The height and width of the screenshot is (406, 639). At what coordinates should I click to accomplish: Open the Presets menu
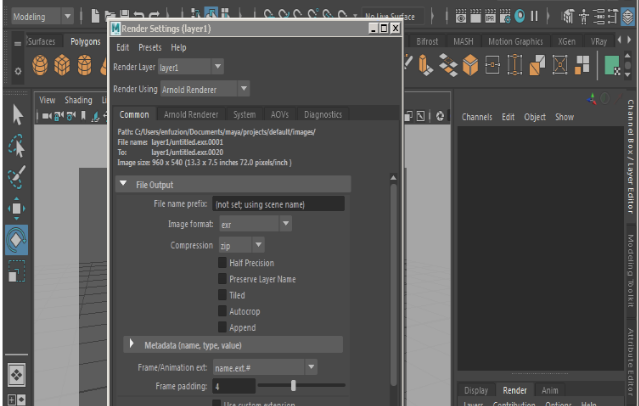tap(150, 48)
